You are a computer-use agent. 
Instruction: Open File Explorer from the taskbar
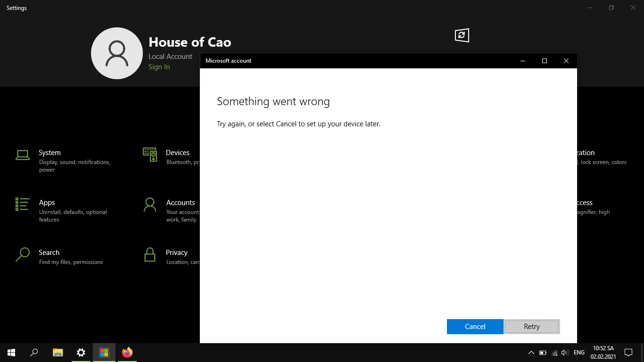(58, 353)
